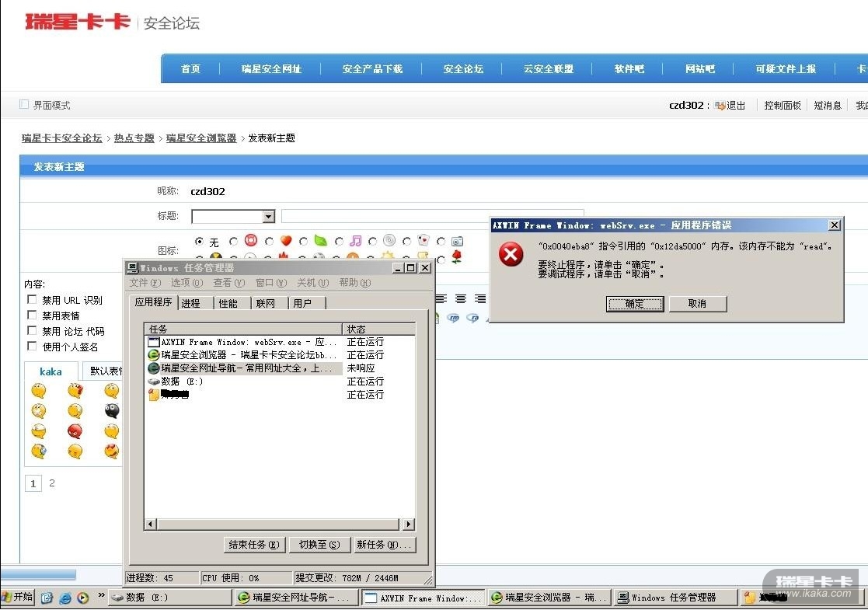868x610 pixels.
Task: Sort by the 状态 column header
Action: point(378,329)
